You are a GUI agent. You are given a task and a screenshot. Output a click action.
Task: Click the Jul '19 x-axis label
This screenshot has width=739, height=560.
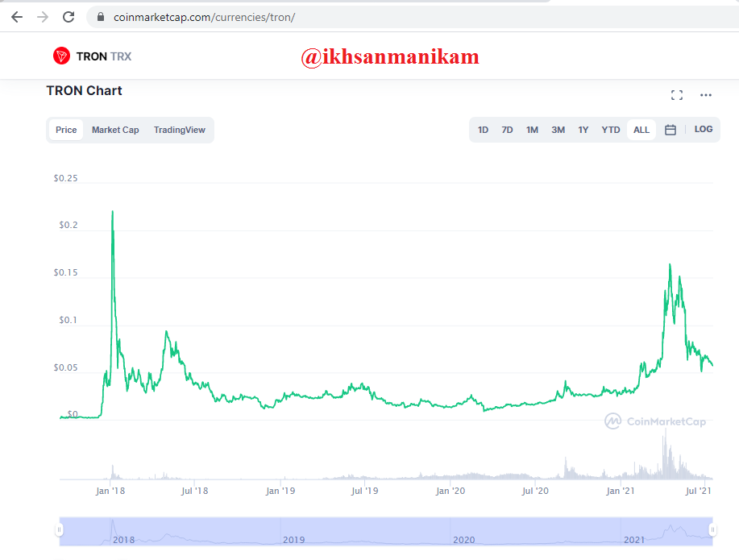click(365, 491)
